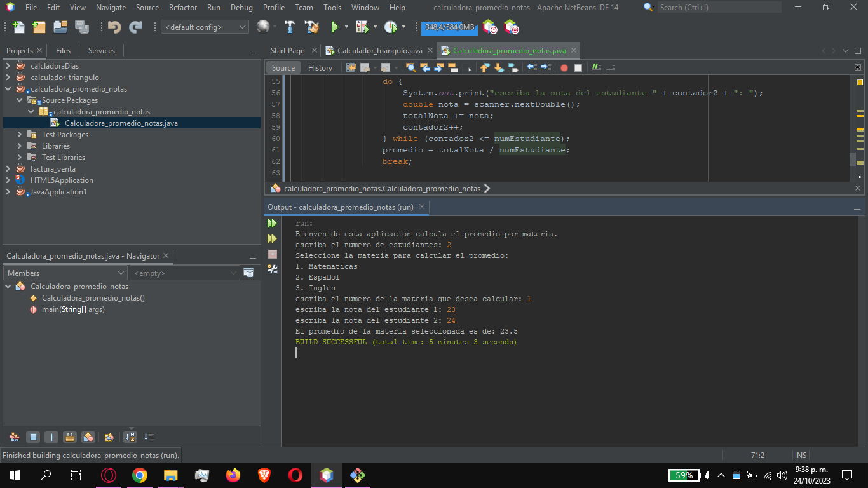868x488 pixels.
Task: Undo the last edit
Action: [113, 27]
